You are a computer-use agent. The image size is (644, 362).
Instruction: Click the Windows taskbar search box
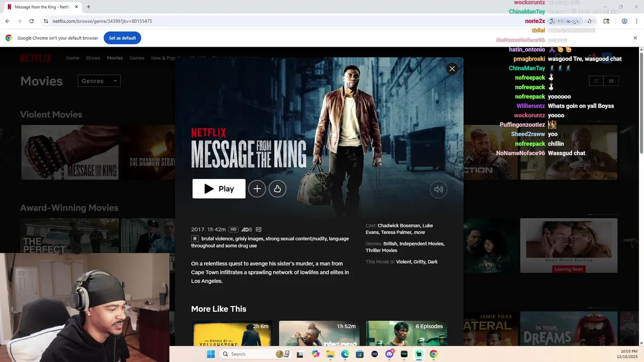(256, 354)
